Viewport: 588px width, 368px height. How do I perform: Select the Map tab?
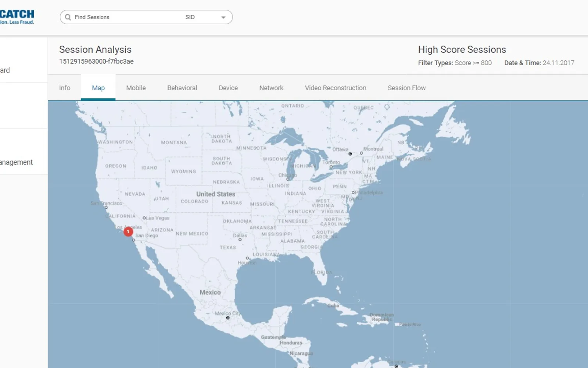[98, 88]
